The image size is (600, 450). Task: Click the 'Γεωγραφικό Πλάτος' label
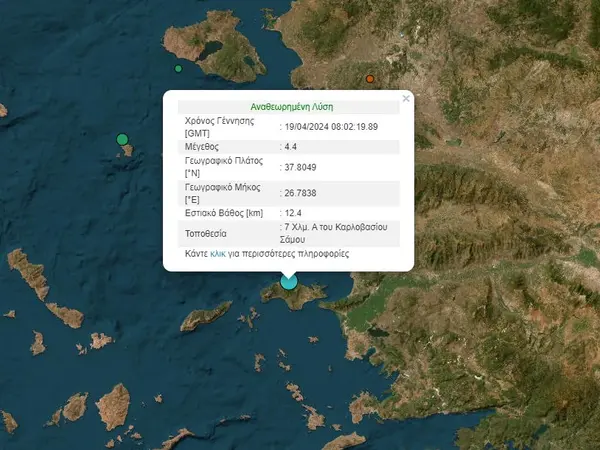coord(223,160)
